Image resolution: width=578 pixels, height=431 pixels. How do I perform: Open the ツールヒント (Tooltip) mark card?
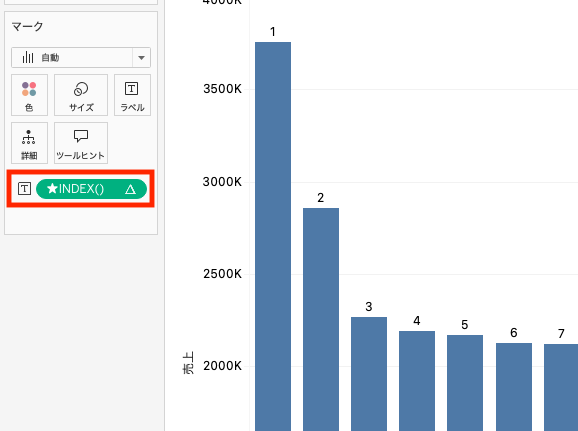81,143
